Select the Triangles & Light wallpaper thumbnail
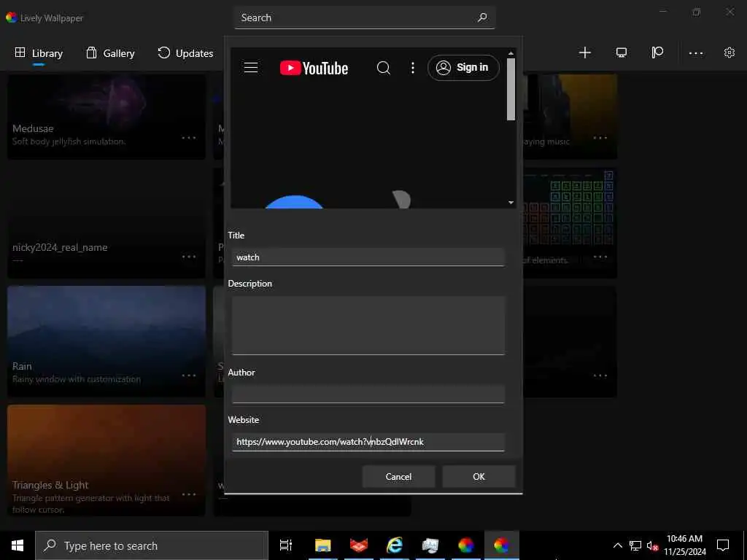747x560 pixels. [107, 460]
